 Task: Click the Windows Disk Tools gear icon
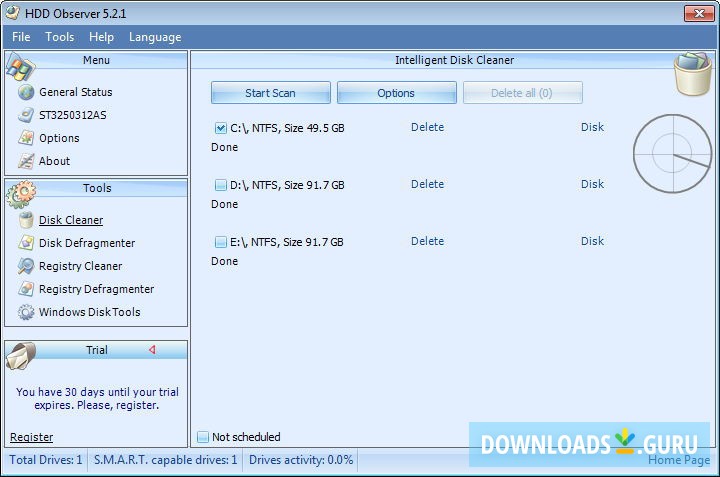point(26,312)
